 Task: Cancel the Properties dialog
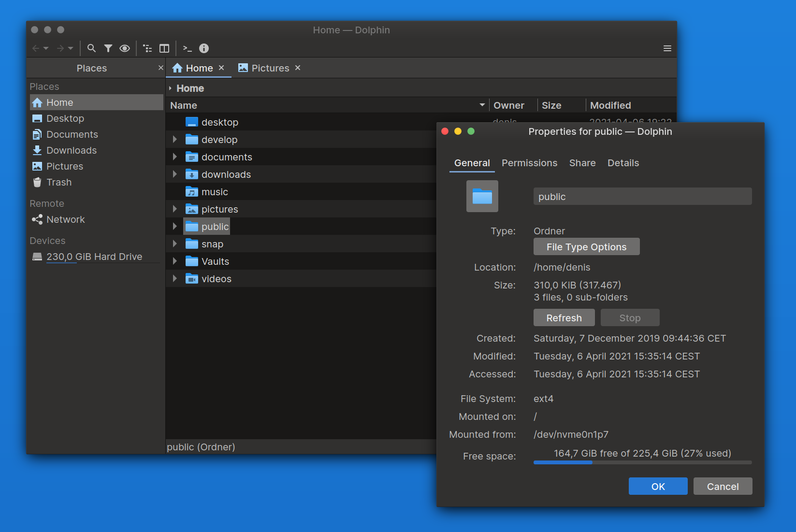click(x=723, y=486)
